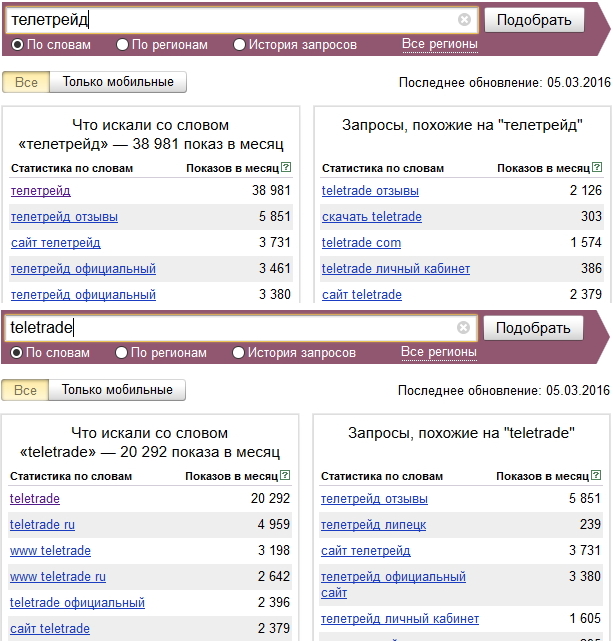613x641 pixels.
Task: Select 'По словам' radio under the teletrade query
Action: tap(16, 352)
